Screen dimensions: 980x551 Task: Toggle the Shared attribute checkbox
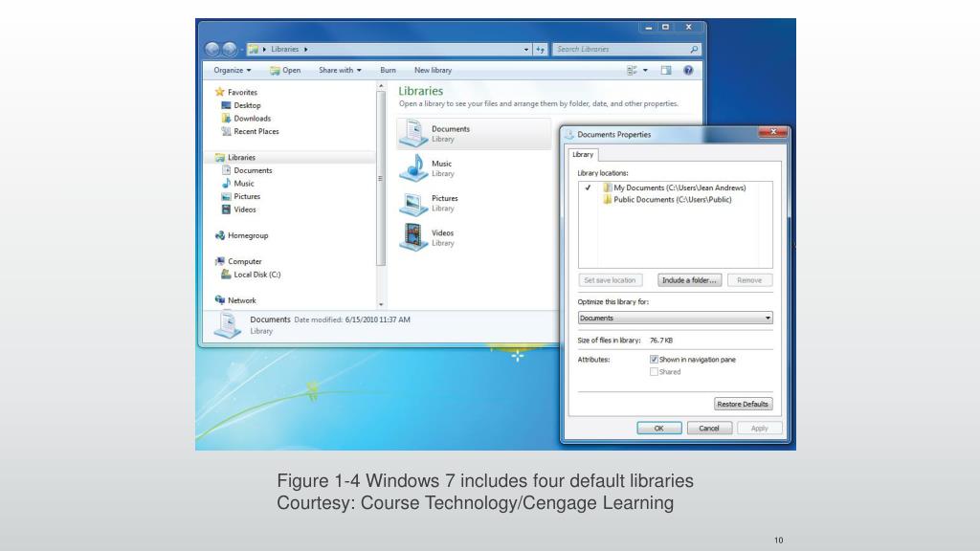(x=654, y=372)
